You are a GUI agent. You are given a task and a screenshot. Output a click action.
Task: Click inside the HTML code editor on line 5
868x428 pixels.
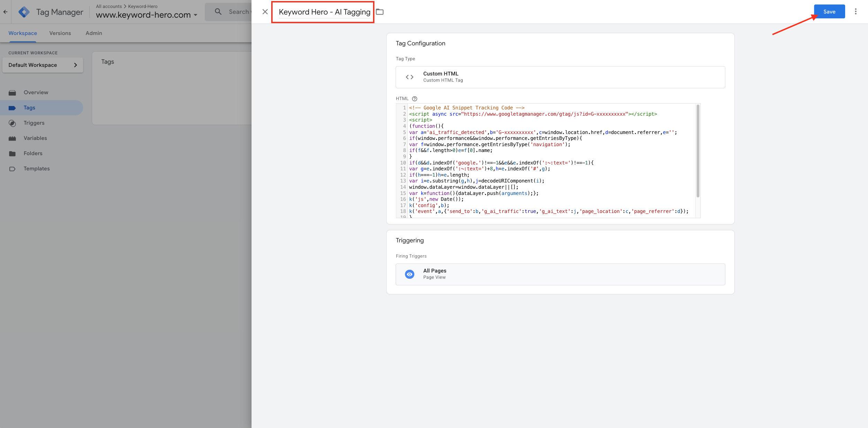point(542,132)
